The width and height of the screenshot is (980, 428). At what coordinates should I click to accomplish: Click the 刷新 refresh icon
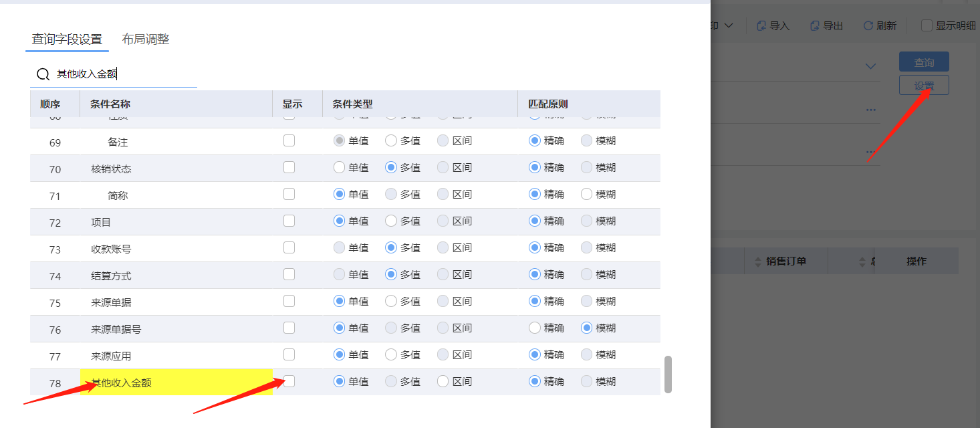coord(867,25)
